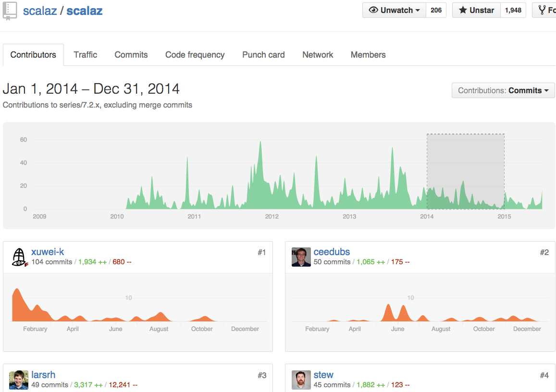Screen dimensions: 556x392
Task: Open stew's 45 commits link
Action: click(x=332, y=385)
